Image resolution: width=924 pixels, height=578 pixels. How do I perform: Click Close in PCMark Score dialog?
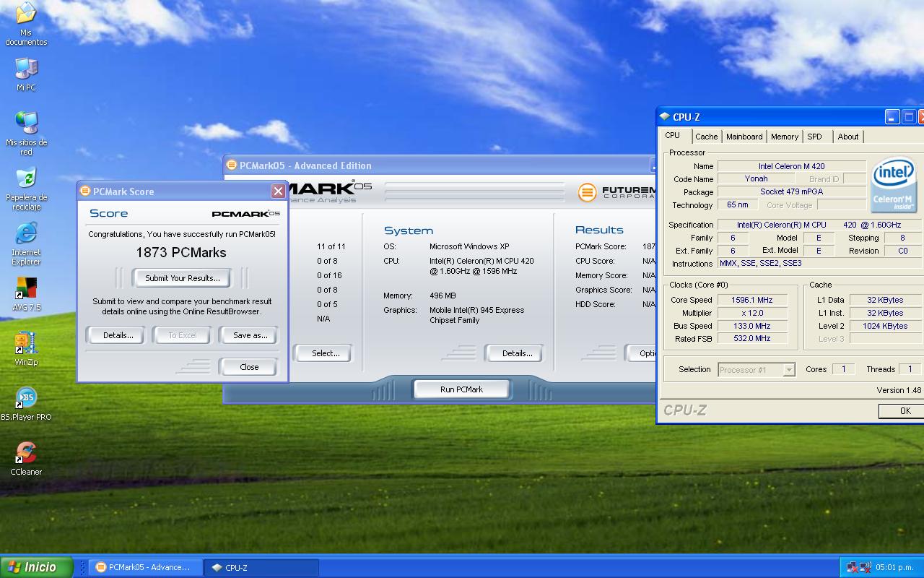(x=249, y=367)
